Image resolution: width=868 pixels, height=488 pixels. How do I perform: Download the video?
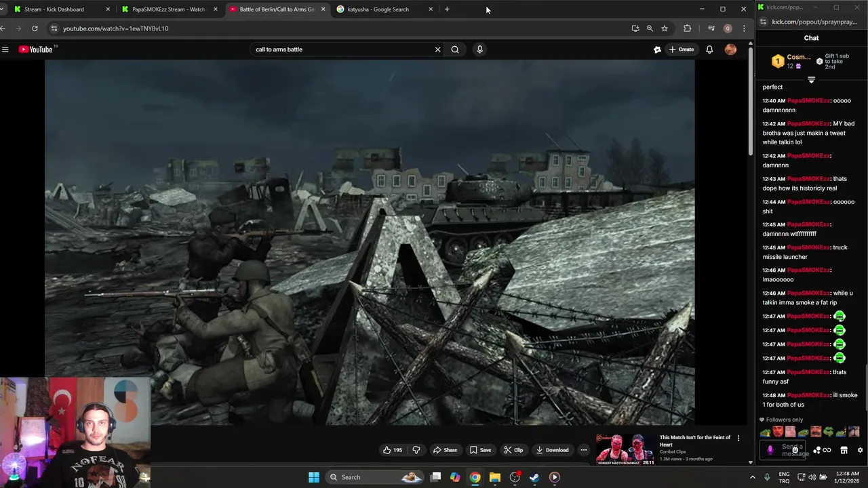coord(552,450)
